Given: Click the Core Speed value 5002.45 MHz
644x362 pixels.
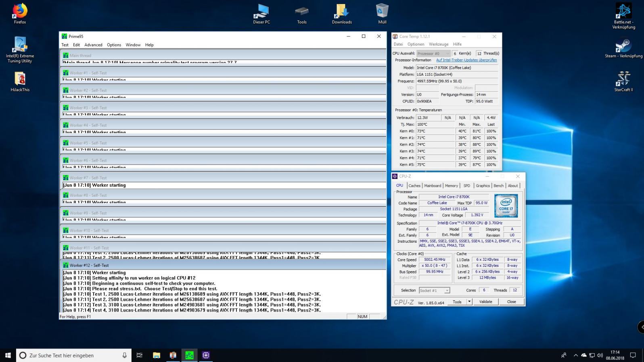Looking at the screenshot, I should (x=435, y=260).
